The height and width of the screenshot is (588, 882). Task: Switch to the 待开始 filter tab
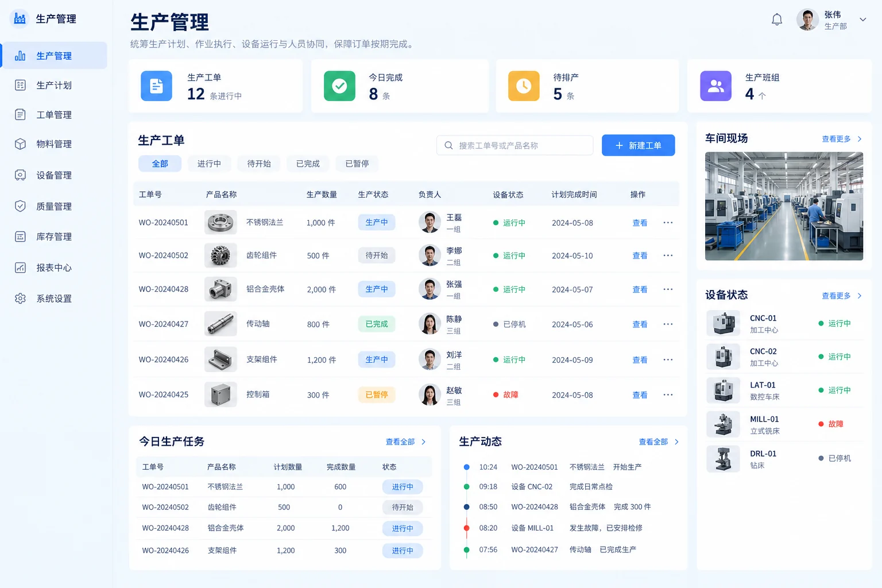pos(259,164)
